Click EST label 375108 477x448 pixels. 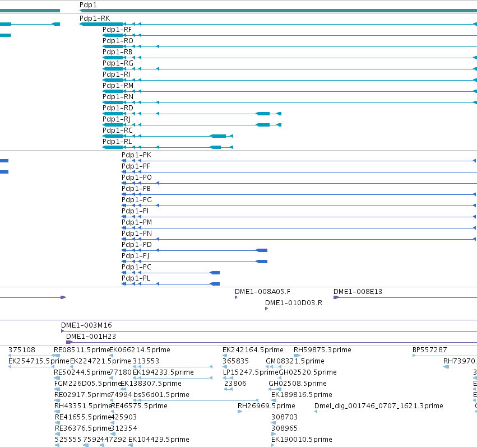tap(22, 350)
